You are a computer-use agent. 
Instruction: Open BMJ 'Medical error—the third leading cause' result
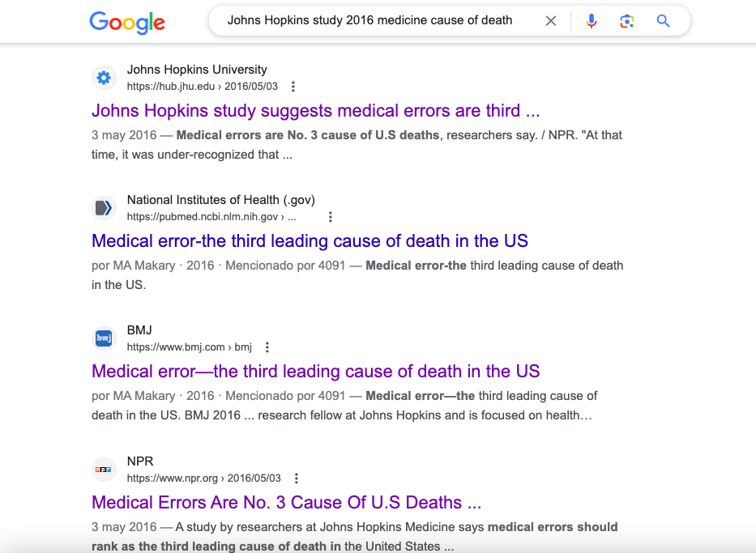316,372
